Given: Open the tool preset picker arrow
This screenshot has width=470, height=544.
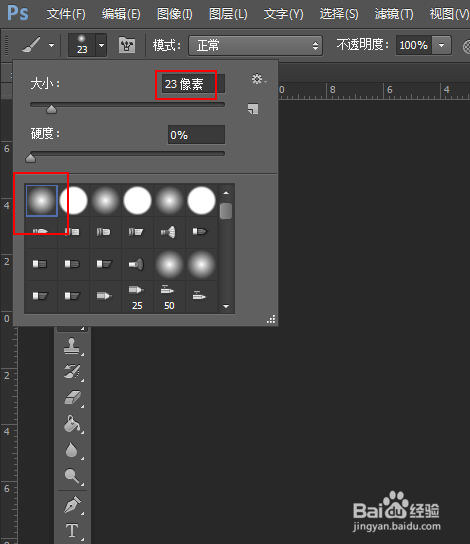Looking at the screenshot, I should [x=51, y=45].
